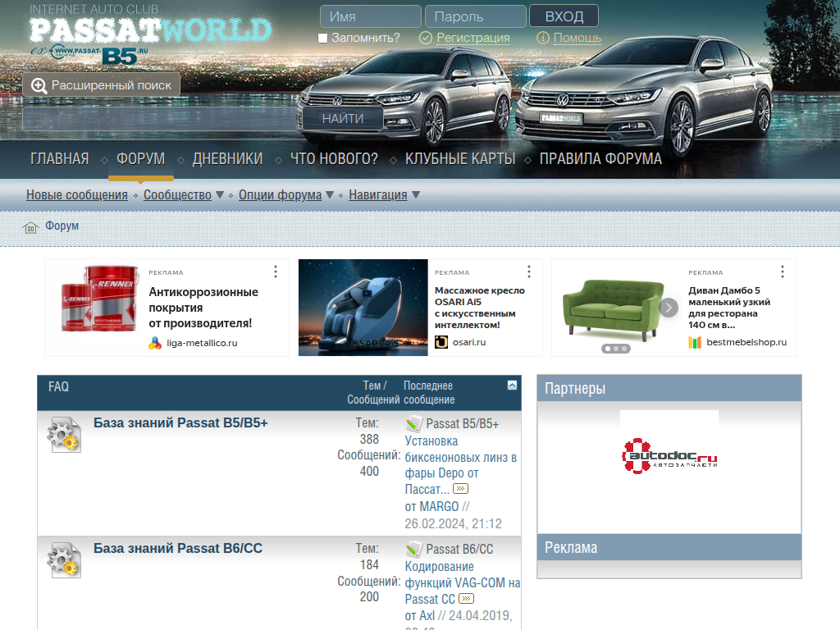Collapse the FAQ forum category

pyautogui.click(x=512, y=385)
